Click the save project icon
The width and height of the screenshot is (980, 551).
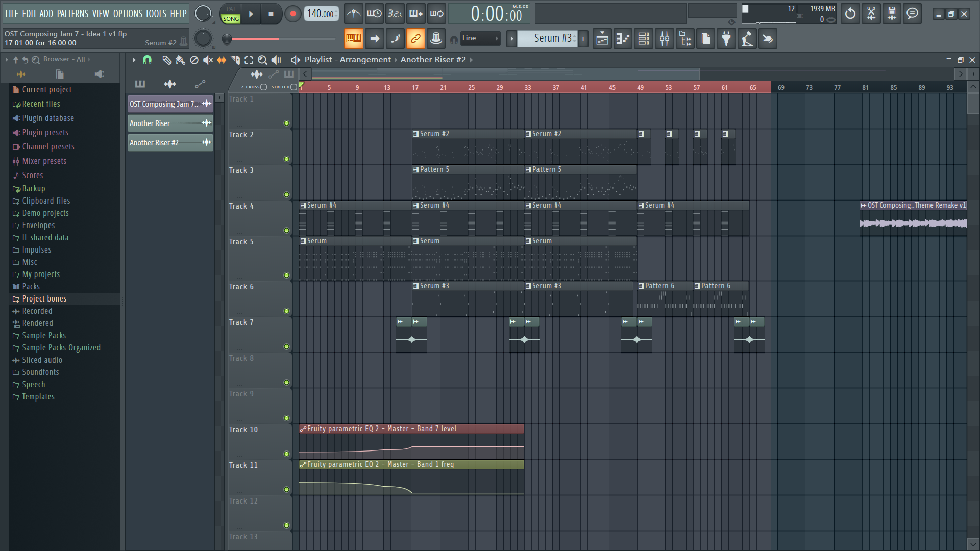click(x=892, y=14)
